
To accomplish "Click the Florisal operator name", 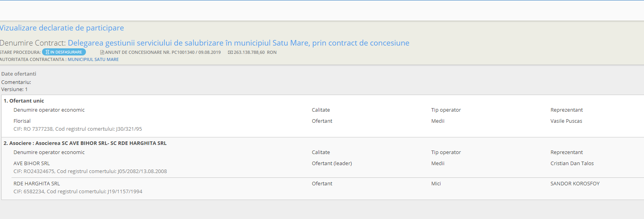I will click(22, 121).
